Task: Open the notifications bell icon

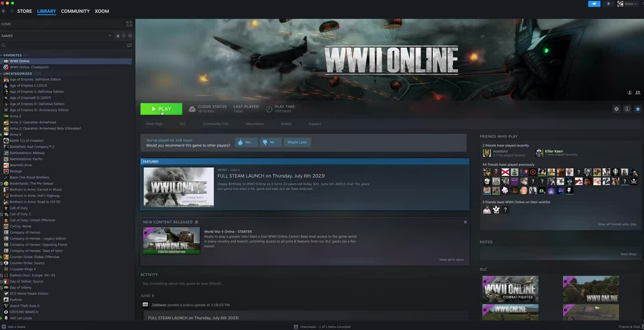Action: click(608, 4)
